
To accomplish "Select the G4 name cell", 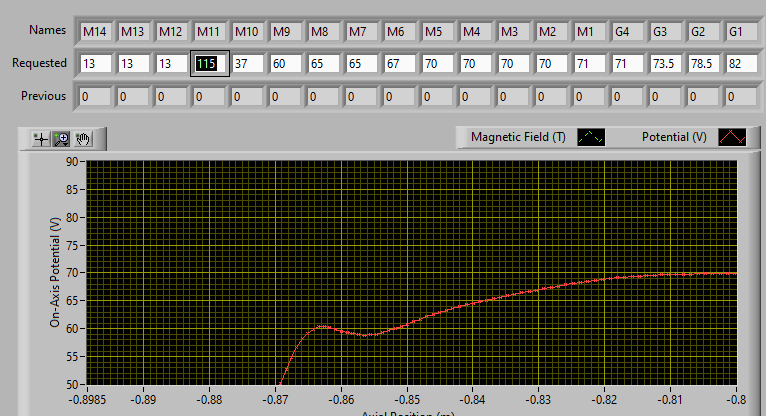I will tap(628, 32).
